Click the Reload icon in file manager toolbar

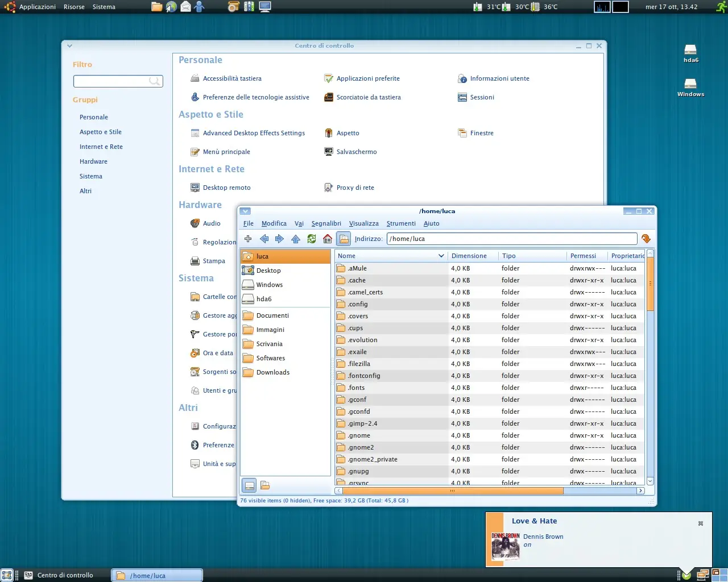312,239
